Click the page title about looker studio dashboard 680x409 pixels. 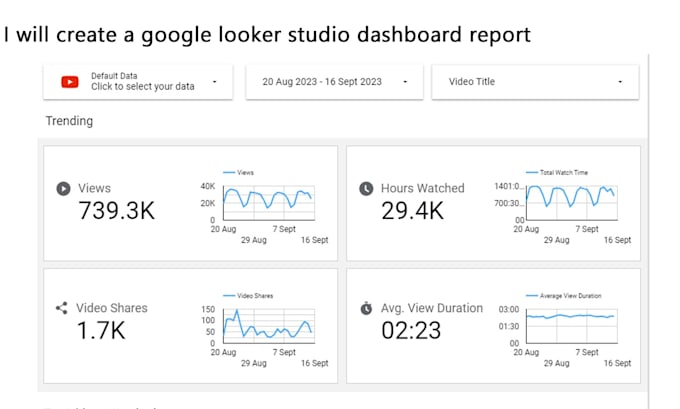coord(267,35)
